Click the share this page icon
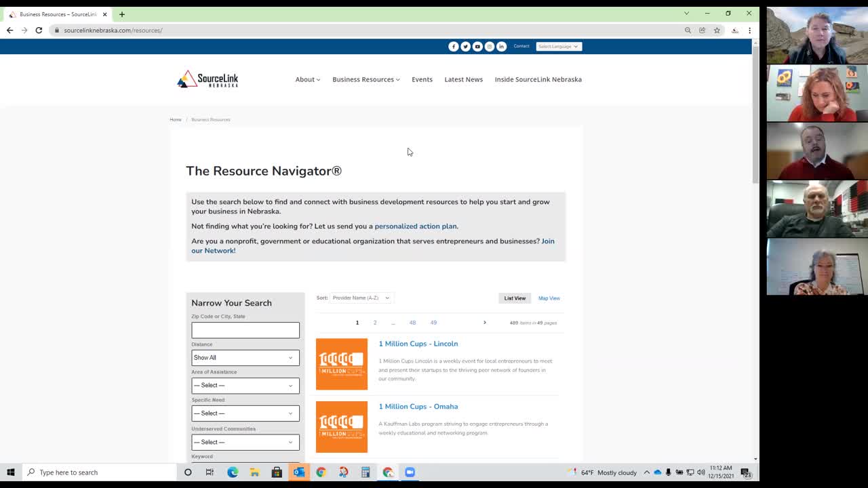The height and width of the screenshot is (488, 868). (x=702, y=30)
